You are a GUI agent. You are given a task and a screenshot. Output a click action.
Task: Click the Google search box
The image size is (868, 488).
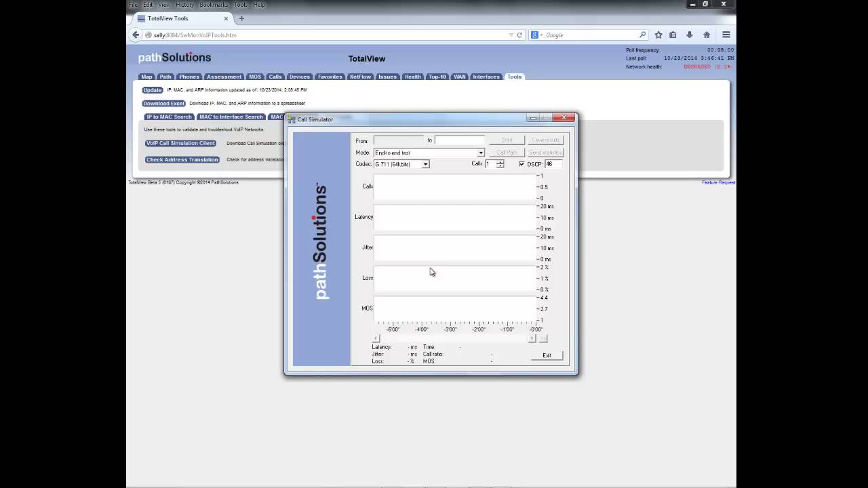coord(590,35)
